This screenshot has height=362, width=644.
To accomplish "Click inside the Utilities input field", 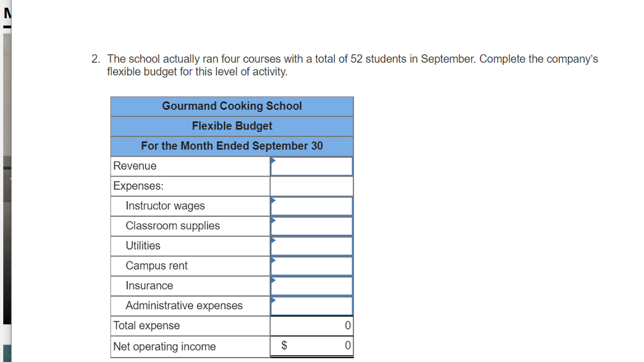I will click(x=313, y=246).
